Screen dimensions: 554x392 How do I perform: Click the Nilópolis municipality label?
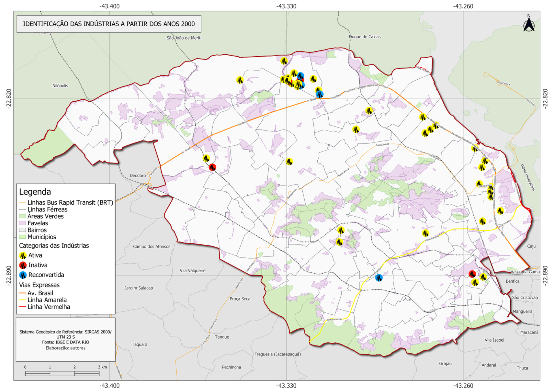coord(60,86)
